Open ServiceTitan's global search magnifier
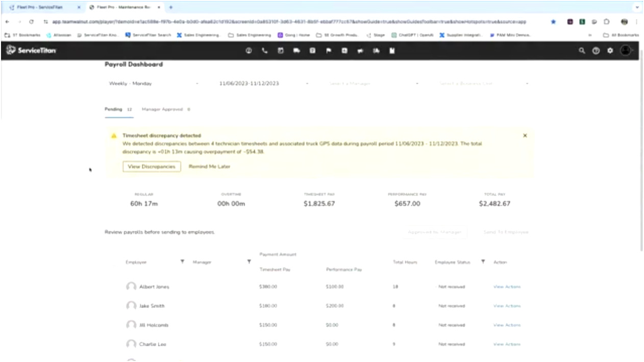This screenshot has height=362, width=644. click(582, 51)
